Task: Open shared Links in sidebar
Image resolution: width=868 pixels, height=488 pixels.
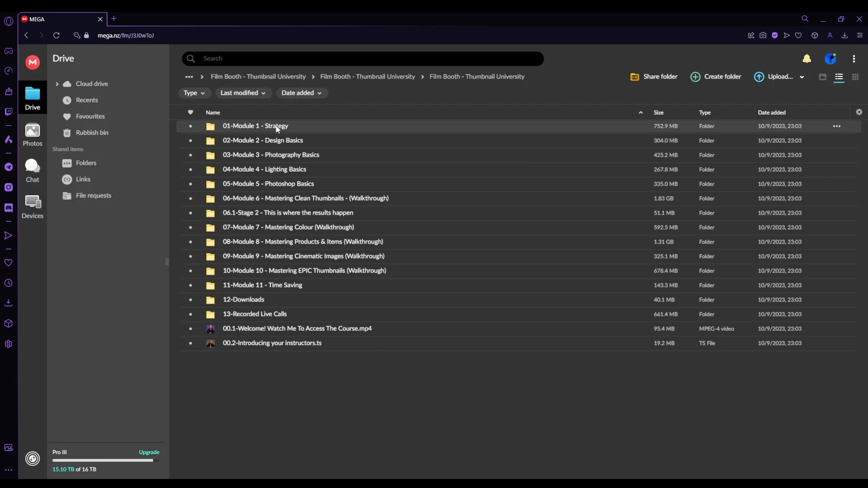Action: point(83,179)
